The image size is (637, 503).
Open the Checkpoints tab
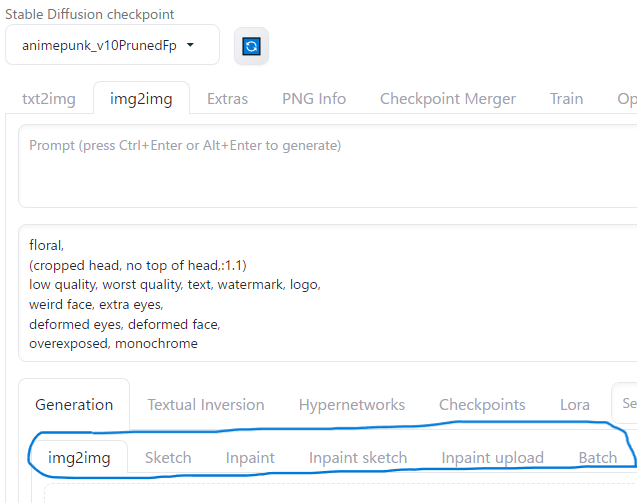(482, 405)
